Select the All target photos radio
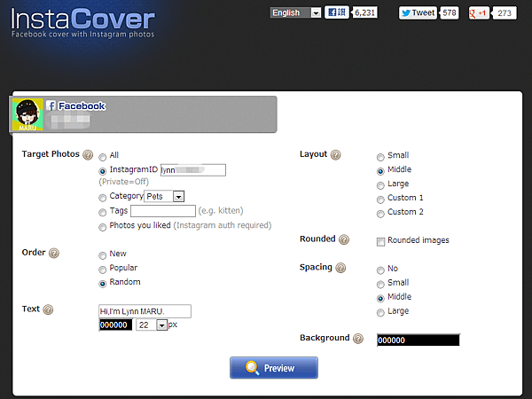This screenshot has height=399, width=532. [x=103, y=157]
